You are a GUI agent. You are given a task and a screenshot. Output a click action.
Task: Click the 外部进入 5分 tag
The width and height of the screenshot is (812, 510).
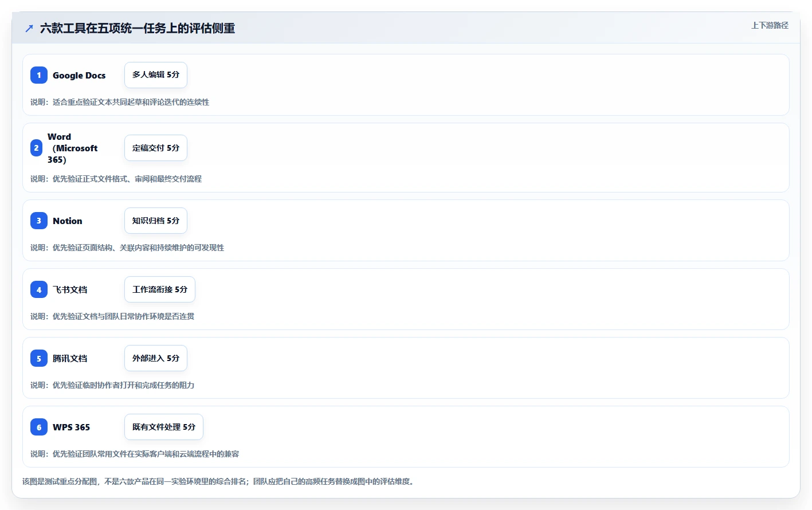[x=156, y=358]
